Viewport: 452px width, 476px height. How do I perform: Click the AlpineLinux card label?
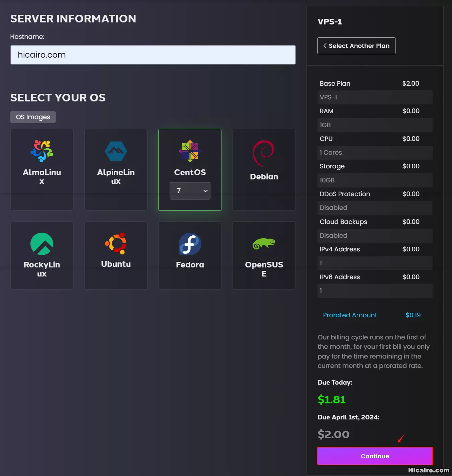116,177
